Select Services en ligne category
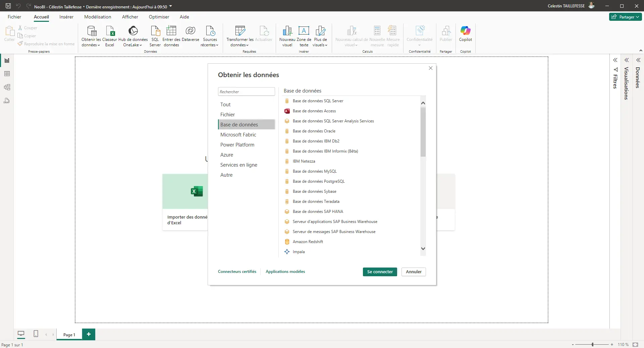Screen dimensions: 644x348 point(247,165)
